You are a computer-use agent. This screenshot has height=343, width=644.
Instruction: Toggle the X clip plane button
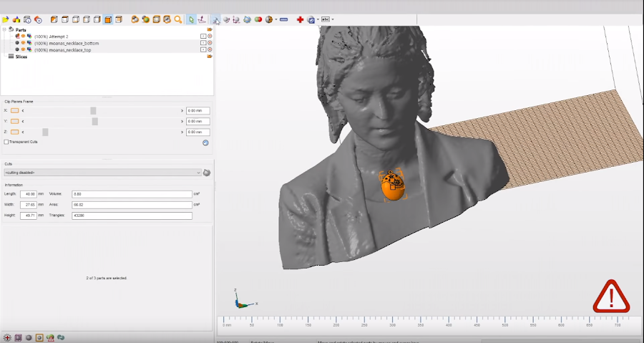coord(15,110)
